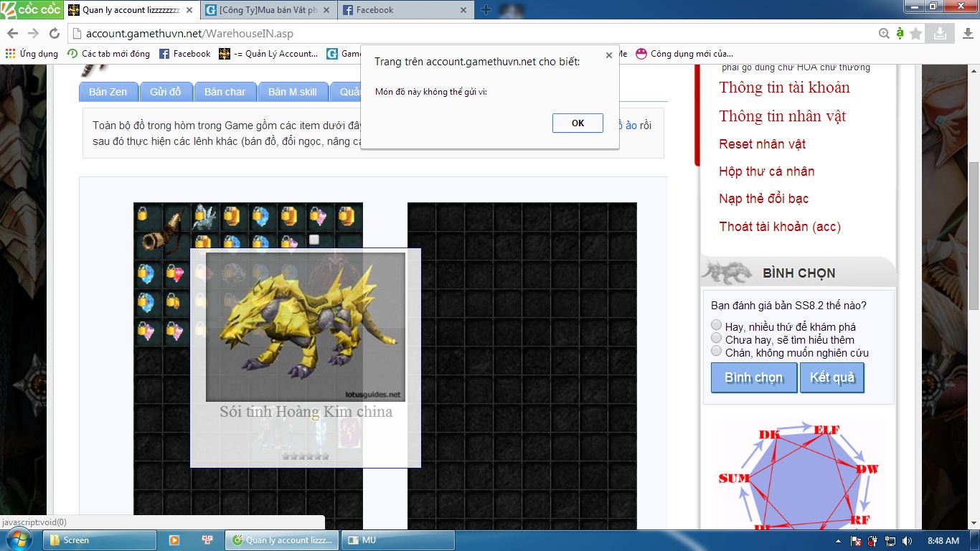Open the Facebook bookmark
The width and height of the screenshot is (980, 551).
pyautogui.click(x=184, y=54)
